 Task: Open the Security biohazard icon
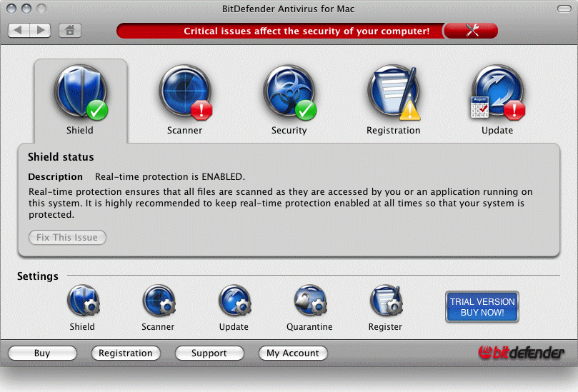290,93
